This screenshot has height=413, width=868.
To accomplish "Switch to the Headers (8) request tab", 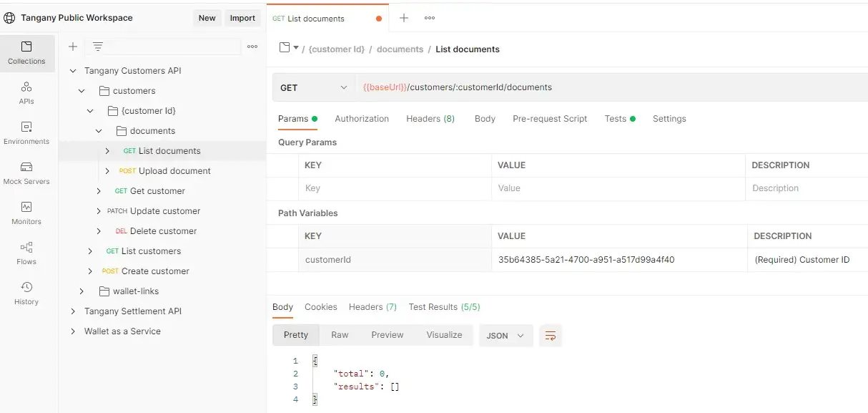I will click(430, 119).
